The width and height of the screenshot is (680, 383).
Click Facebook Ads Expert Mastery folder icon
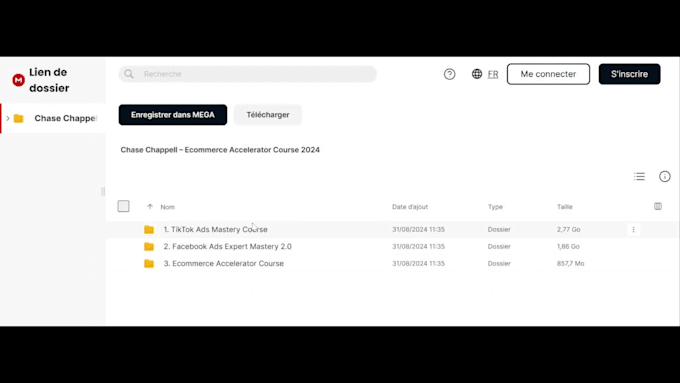[x=149, y=246]
